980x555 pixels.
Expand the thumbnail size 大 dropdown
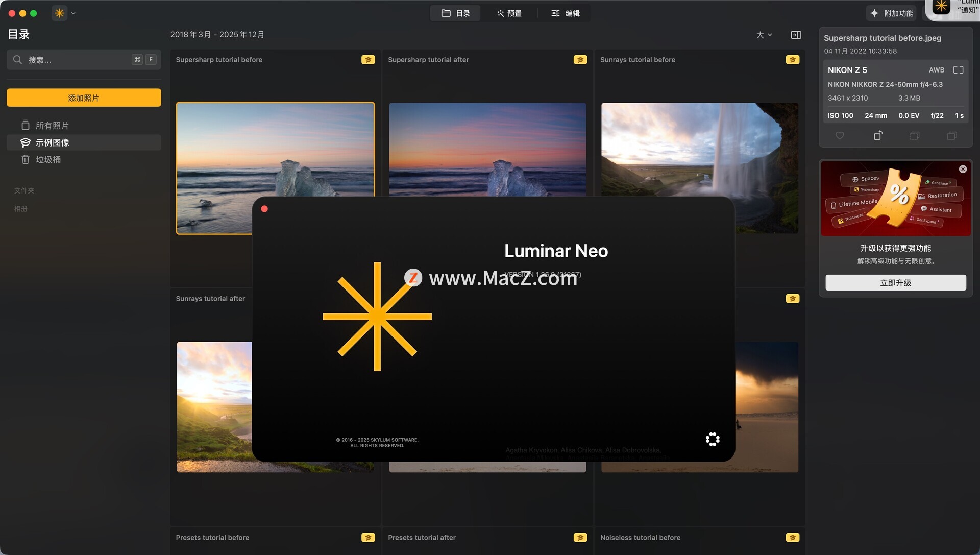764,35
